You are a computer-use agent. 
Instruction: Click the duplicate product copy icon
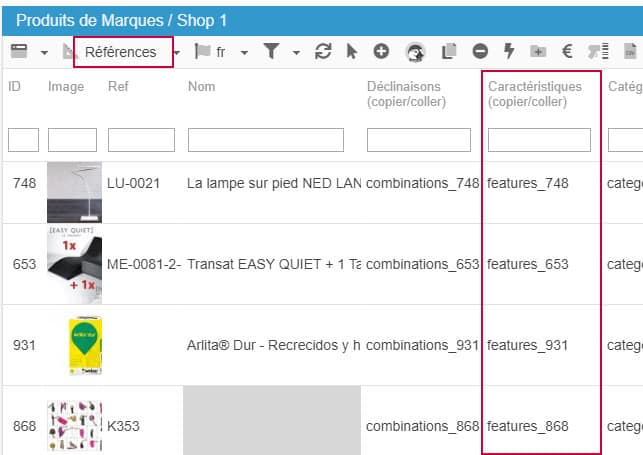(449, 52)
